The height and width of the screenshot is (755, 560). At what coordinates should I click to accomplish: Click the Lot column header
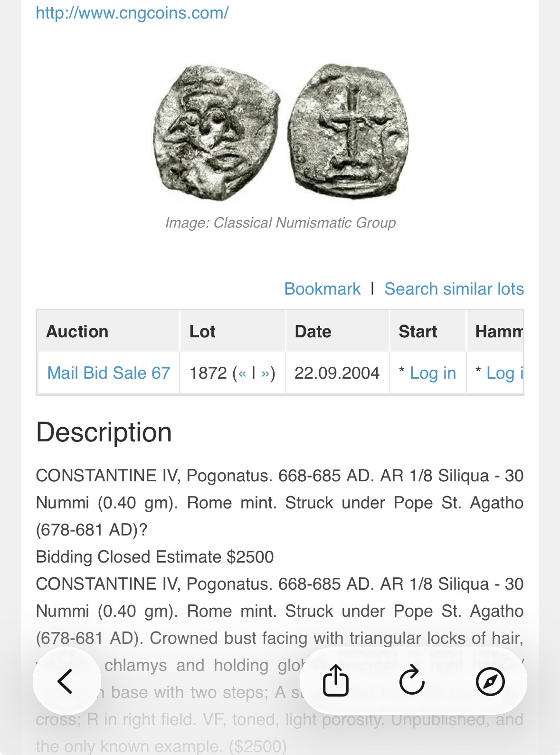tap(202, 332)
